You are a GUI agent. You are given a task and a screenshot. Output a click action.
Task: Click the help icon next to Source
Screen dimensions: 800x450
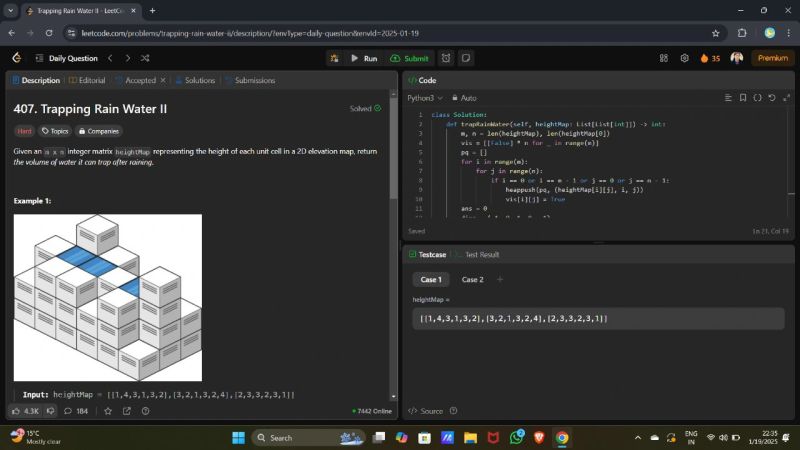click(454, 411)
